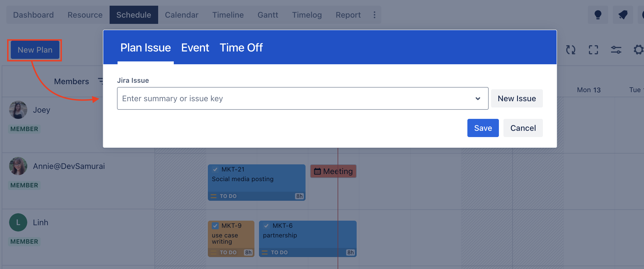This screenshot has height=269, width=644.
Task: Switch to the Event tab
Action: (195, 48)
